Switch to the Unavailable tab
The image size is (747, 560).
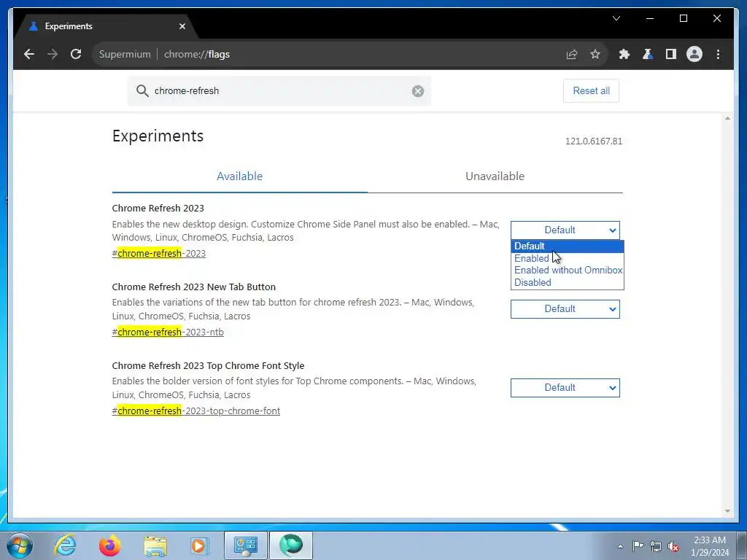pos(495,176)
